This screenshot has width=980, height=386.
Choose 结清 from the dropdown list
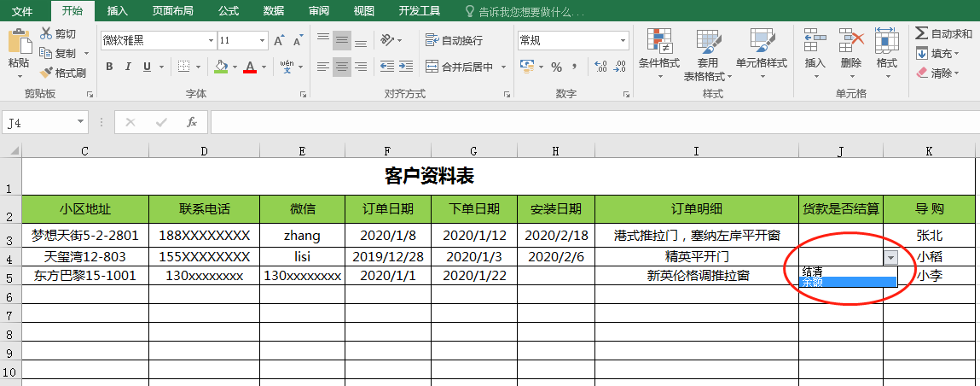coord(848,271)
